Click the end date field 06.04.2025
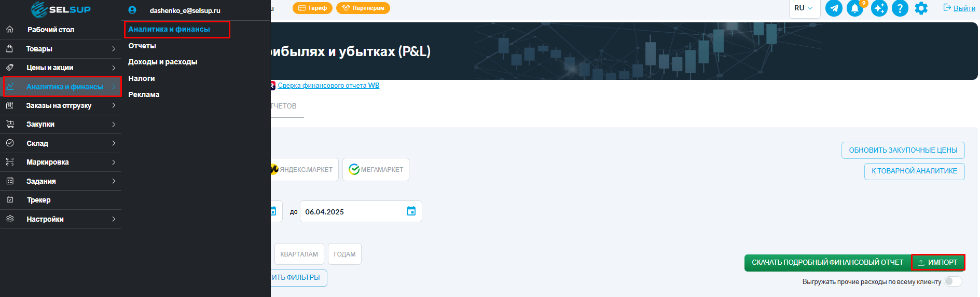 click(361, 211)
